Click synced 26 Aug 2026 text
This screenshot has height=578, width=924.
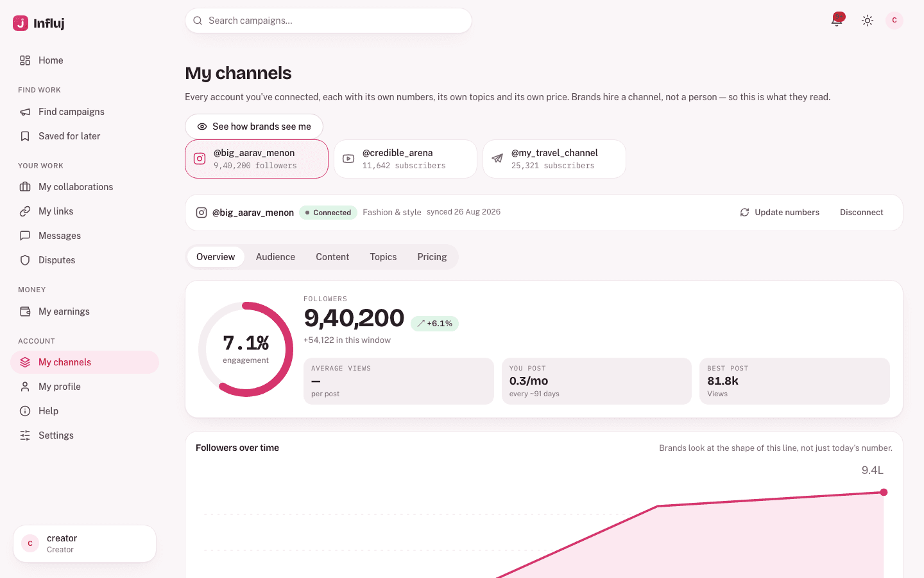pyautogui.click(x=463, y=212)
